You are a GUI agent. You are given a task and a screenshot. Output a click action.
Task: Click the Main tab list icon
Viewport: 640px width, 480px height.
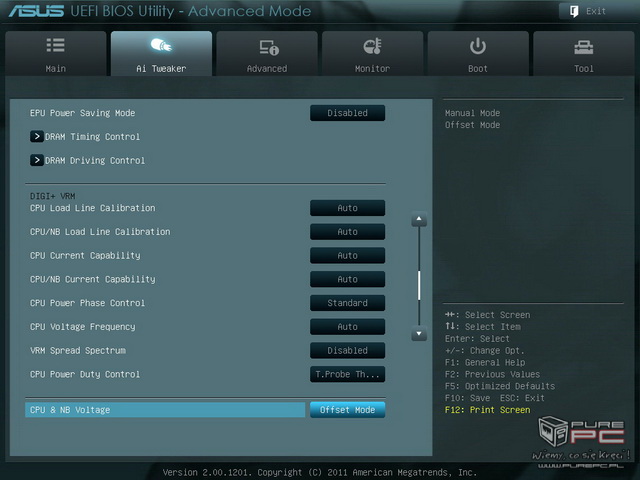tap(56, 45)
